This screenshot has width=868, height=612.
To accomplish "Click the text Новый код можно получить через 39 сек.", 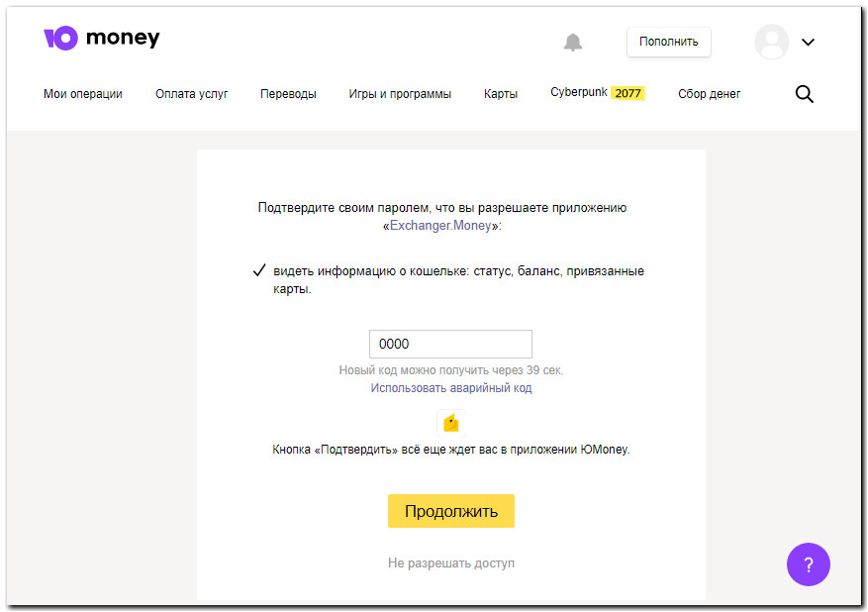I will (x=451, y=370).
